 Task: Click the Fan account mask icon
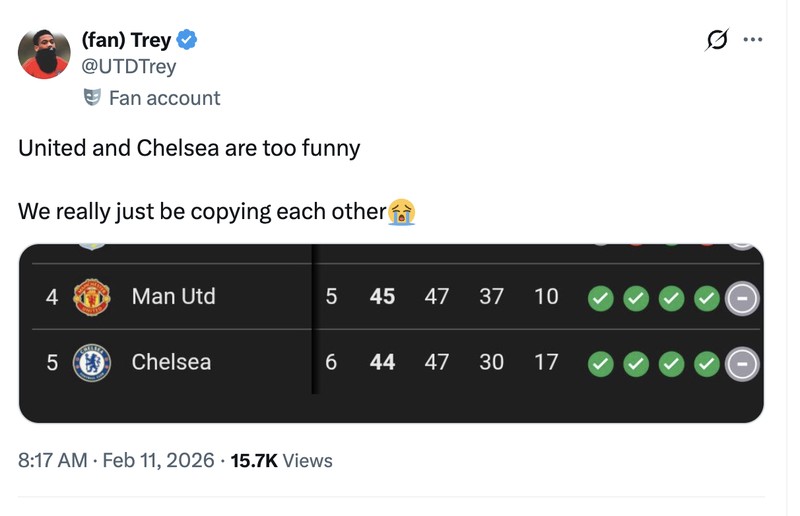pos(92,97)
